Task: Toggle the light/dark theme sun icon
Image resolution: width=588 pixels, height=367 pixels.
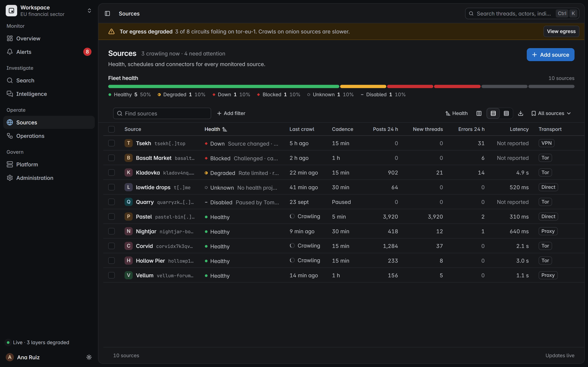Action: coord(89,357)
